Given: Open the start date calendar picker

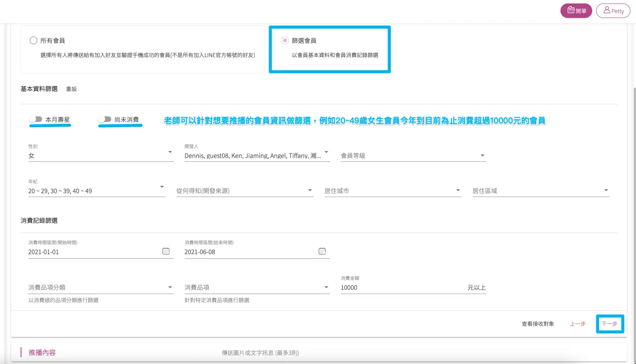Looking at the screenshot, I should point(166,251).
